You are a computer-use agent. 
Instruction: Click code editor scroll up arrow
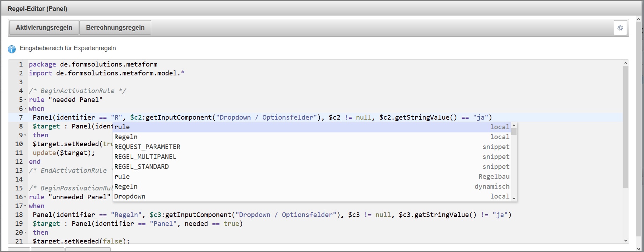626,63
